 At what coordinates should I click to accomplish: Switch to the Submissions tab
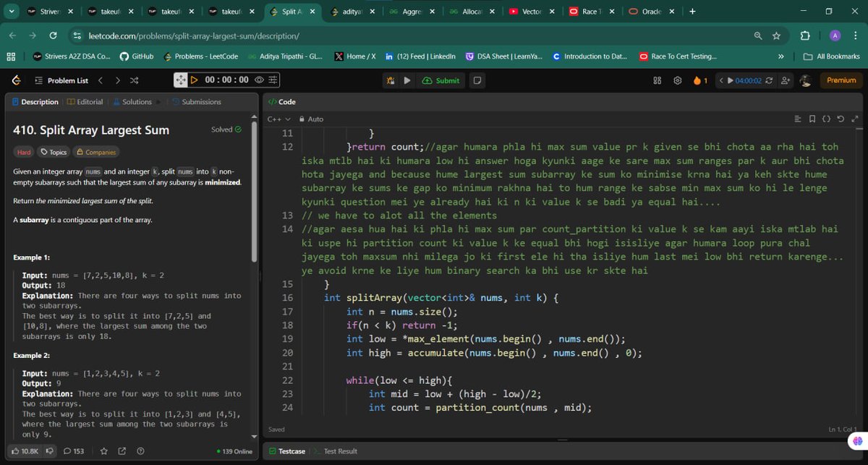pos(197,102)
